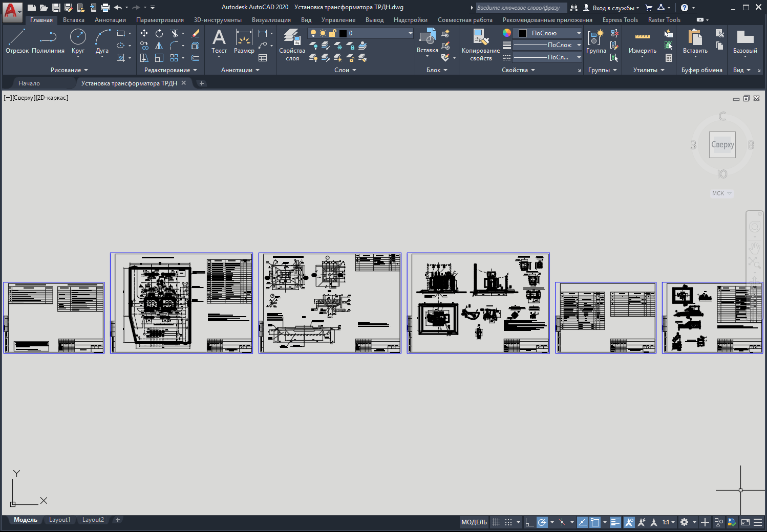Click the Fillet tool icon
Image resolution: width=767 pixels, height=532 pixels.
click(175, 46)
